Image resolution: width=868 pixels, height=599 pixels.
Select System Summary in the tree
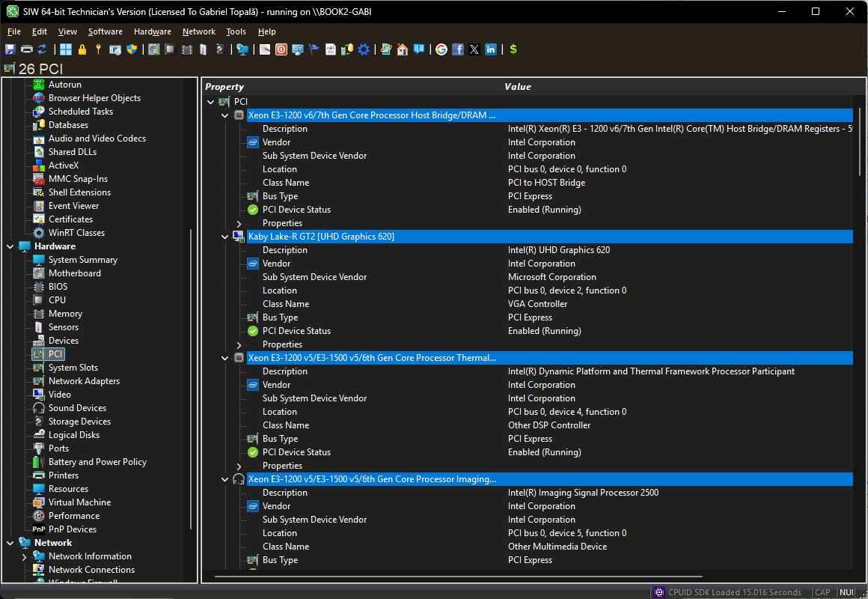(x=82, y=260)
